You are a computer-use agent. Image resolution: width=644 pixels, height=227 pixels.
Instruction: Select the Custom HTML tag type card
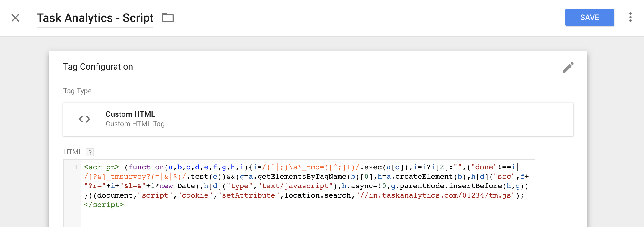click(318, 119)
